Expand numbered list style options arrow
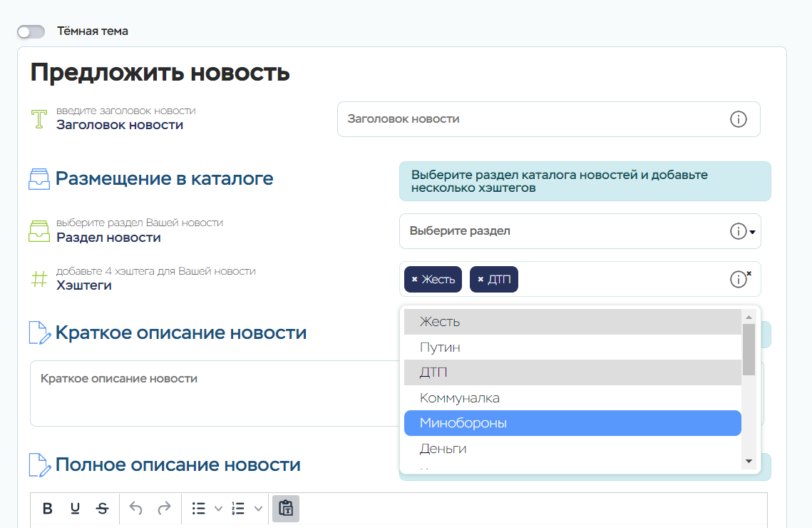 click(258, 509)
